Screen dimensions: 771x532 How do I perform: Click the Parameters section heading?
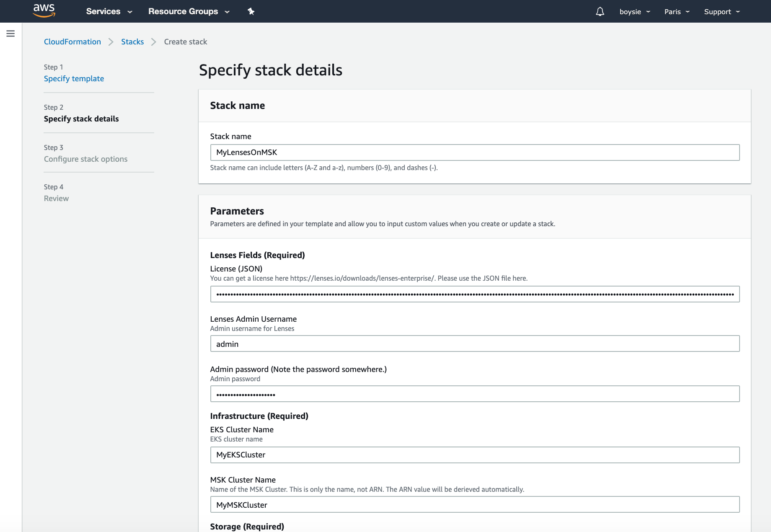[237, 211]
